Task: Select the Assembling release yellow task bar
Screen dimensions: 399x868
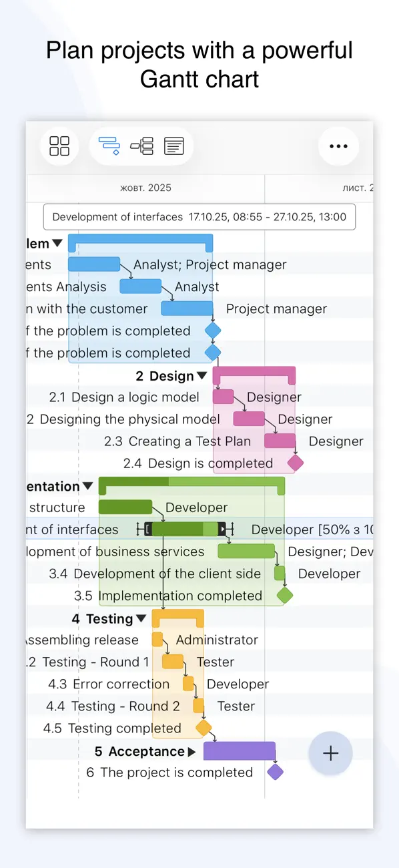Action: [x=157, y=640]
